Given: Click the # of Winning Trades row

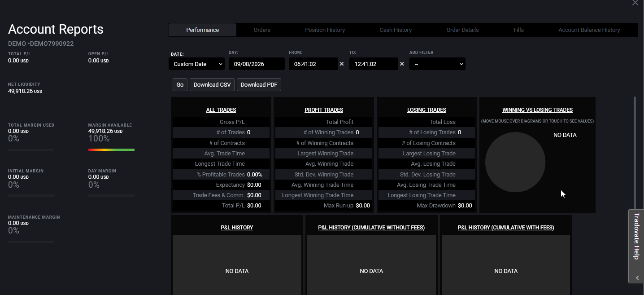Looking at the screenshot, I should click(324, 132).
